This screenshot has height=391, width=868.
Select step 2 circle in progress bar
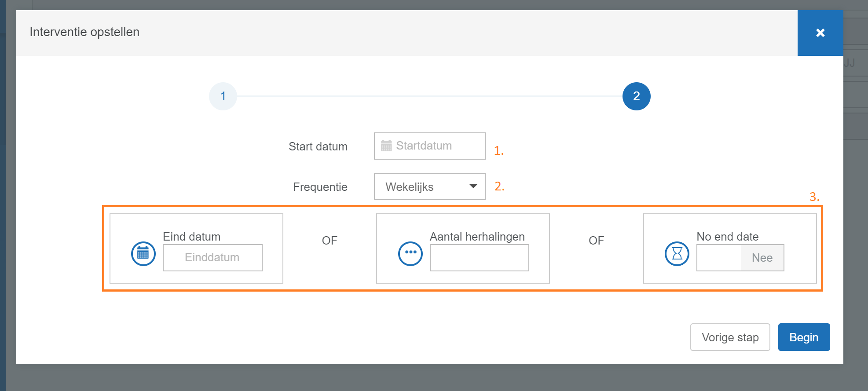click(637, 96)
